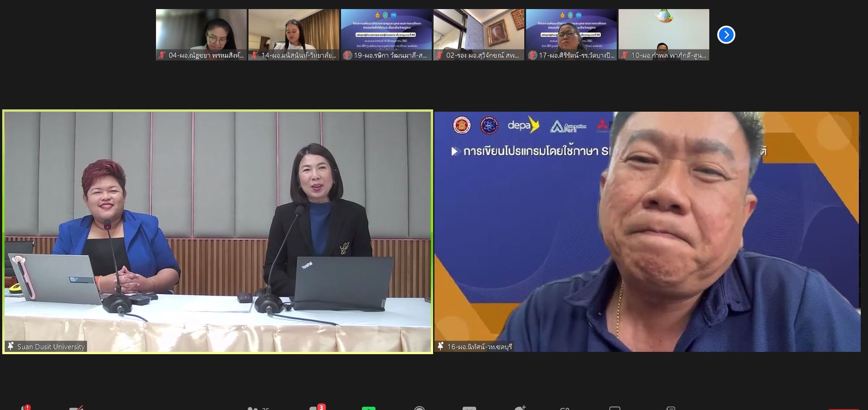Select participant 10 video thumbnail
Viewport: 868px width, 410px height.
663,30
